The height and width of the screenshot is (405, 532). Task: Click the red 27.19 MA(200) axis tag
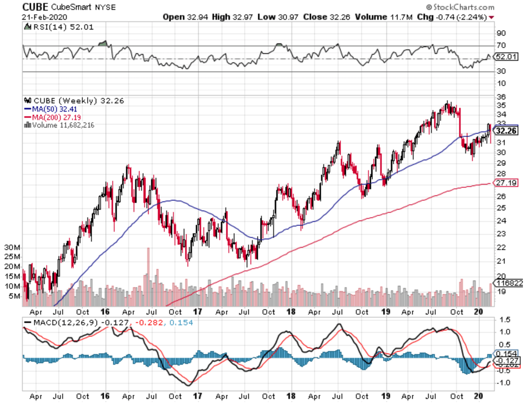click(x=506, y=183)
